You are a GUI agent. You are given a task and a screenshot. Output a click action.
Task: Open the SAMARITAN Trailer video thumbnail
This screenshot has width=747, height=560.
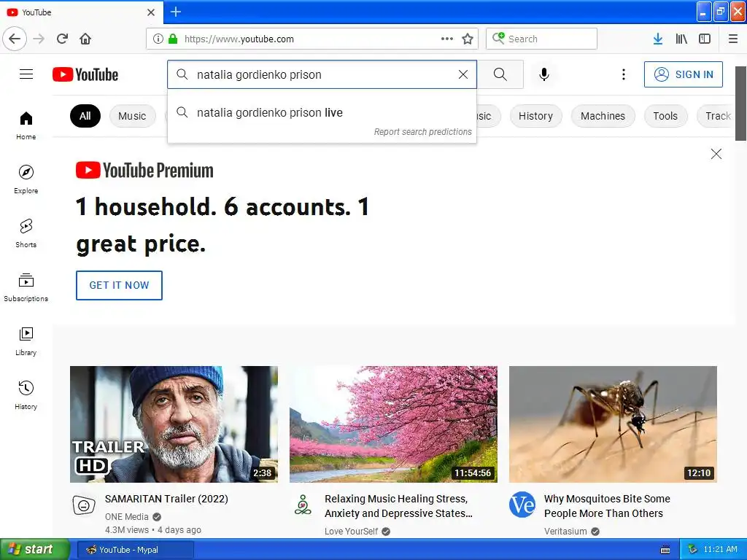[x=174, y=424]
